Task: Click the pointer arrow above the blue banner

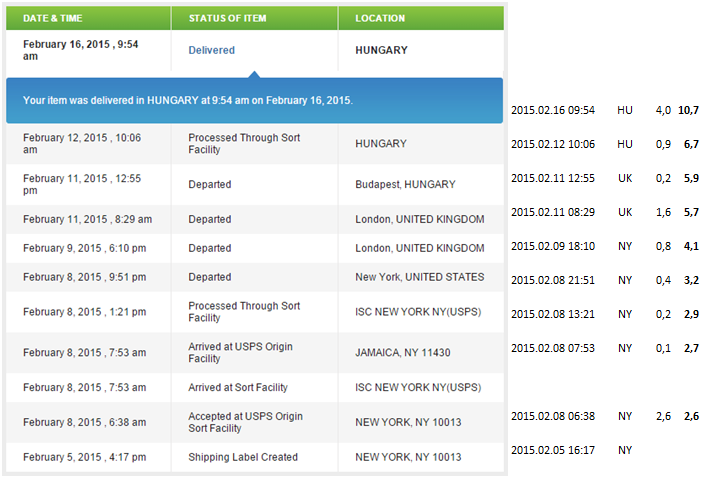Action: [254, 74]
